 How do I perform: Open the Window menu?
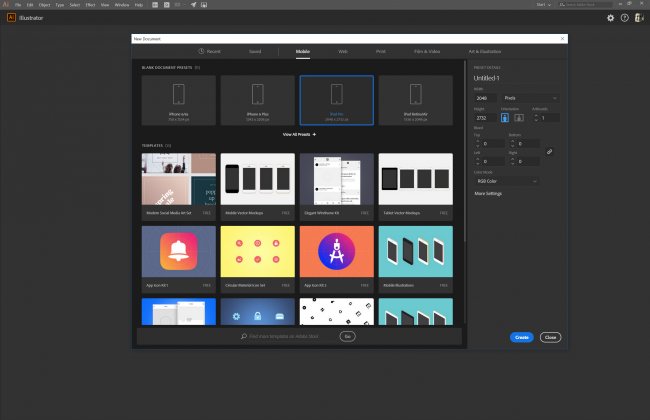point(121,5)
